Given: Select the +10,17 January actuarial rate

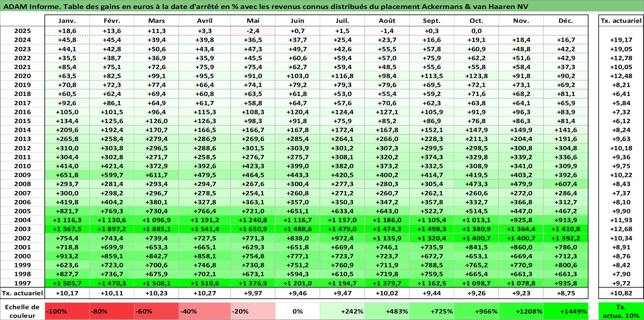Looking at the screenshot, I should pyautogui.click(x=67, y=293).
